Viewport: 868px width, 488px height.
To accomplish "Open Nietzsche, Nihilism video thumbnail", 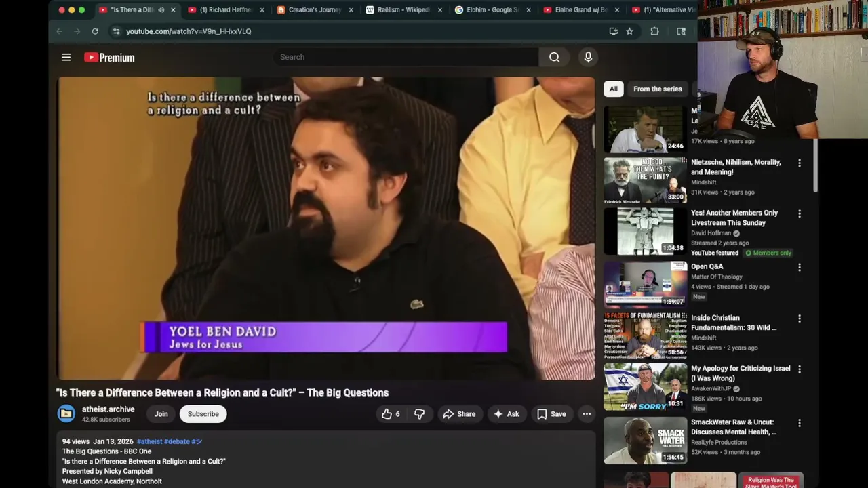I will pos(645,180).
